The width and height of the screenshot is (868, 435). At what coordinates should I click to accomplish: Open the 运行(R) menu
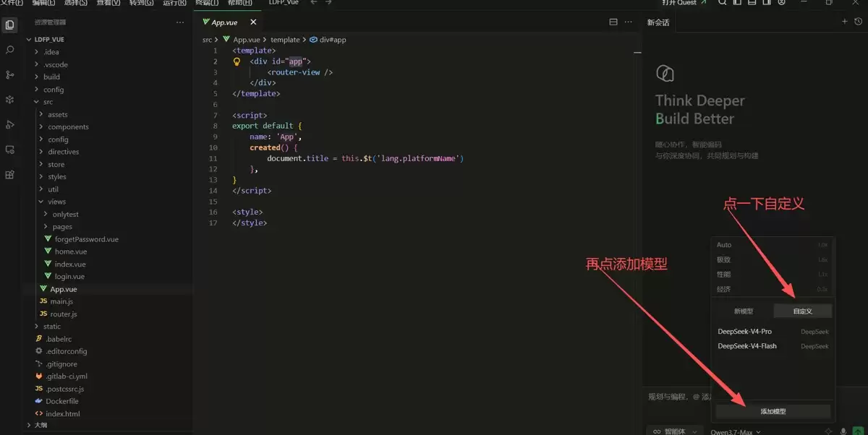174,3
